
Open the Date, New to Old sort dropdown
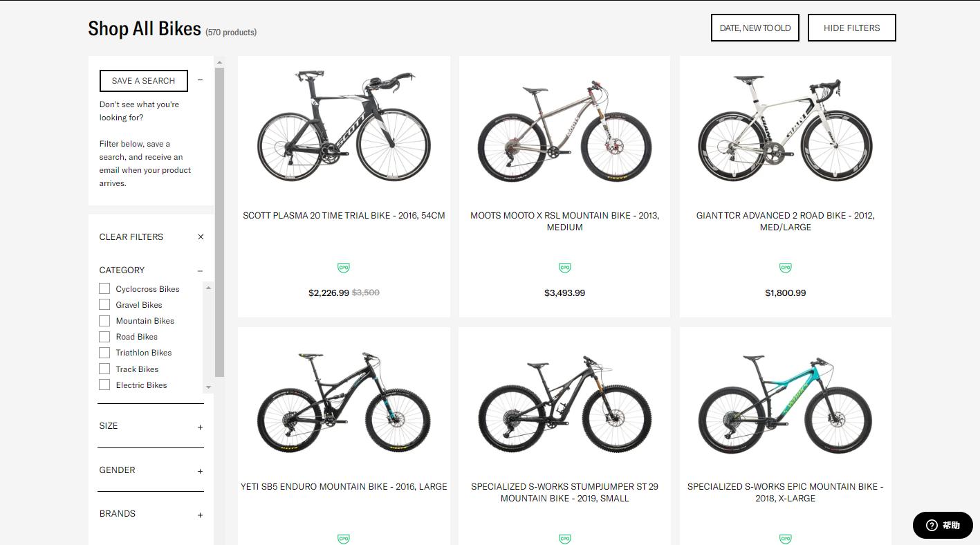pyautogui.click(x=755, y=28)
